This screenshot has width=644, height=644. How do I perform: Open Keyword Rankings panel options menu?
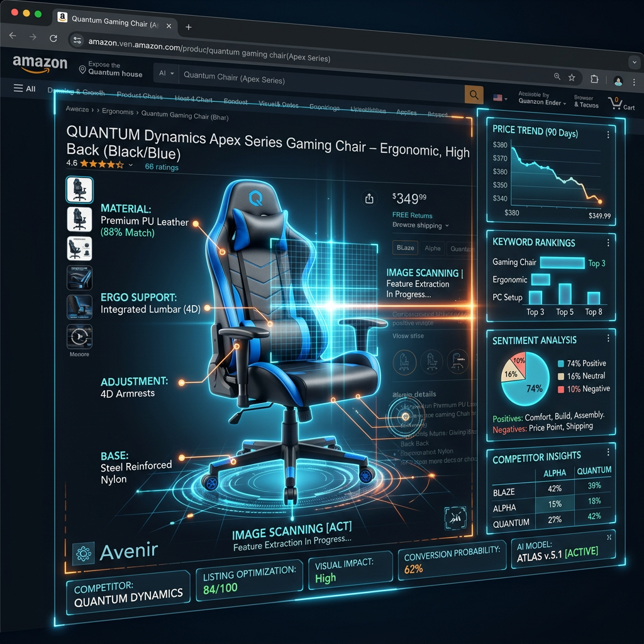pos(608,243)
